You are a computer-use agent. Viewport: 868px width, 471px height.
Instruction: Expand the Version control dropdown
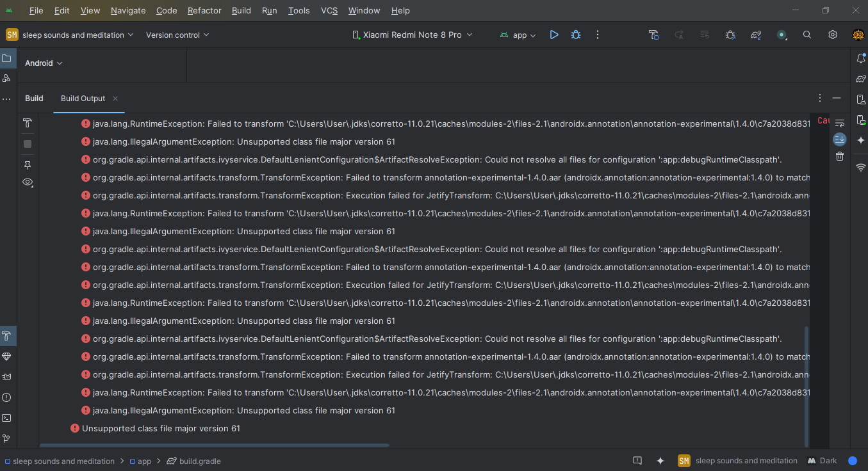click(x=177, y=35)
